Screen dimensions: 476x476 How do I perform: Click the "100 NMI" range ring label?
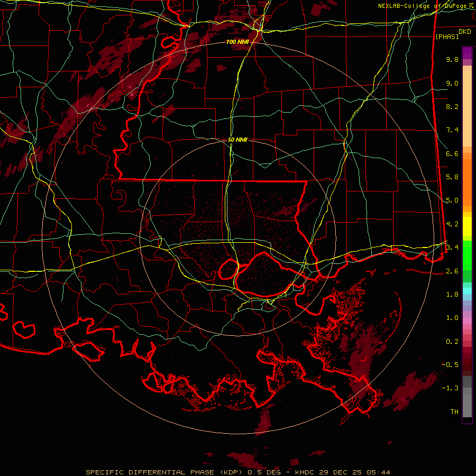pyautogui.click(x=237, y=42)
